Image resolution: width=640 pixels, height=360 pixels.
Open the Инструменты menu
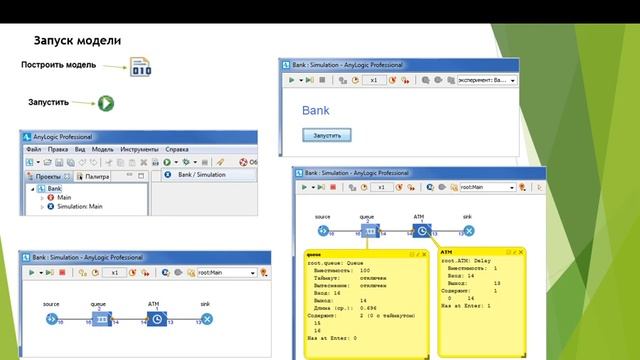[139, 149]
